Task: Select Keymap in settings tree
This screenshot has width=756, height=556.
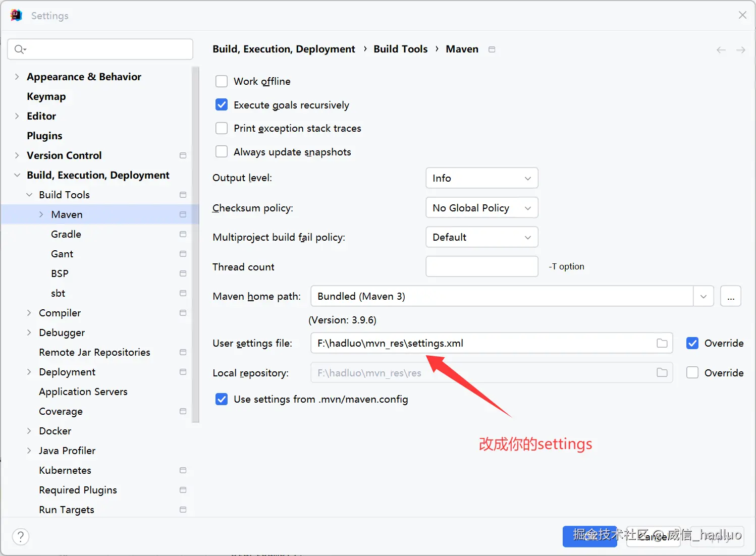Action: pos(46,96)
